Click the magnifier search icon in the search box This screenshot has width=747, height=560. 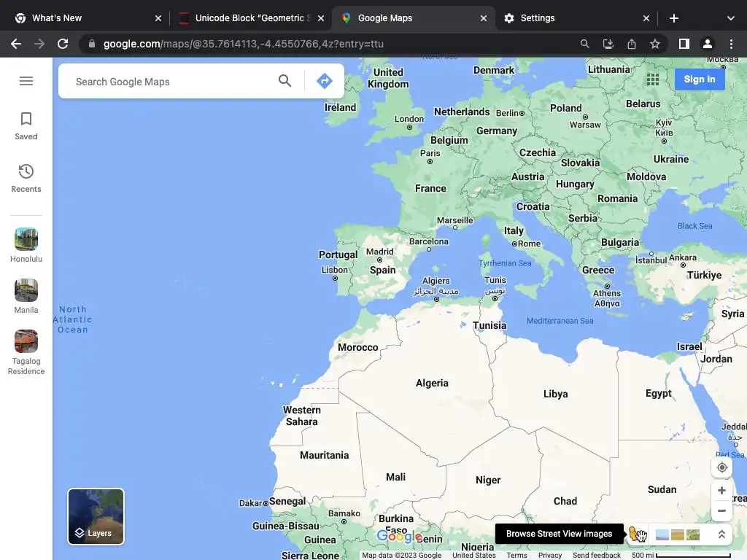pyautogui.click(x=285, y=81)
